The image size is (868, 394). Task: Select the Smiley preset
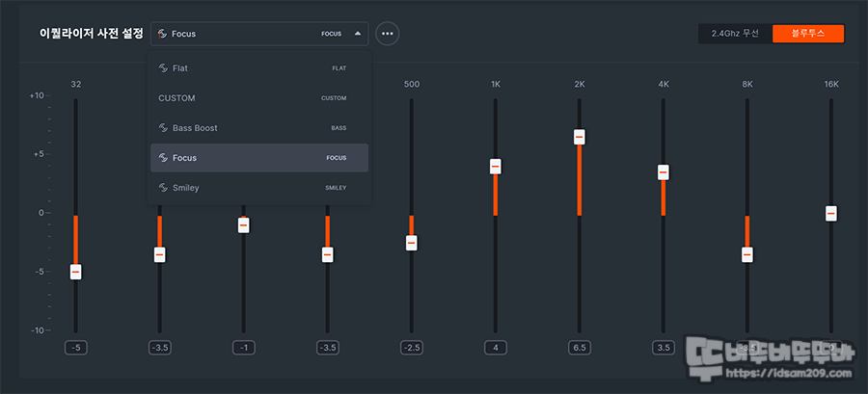(259, 188)
